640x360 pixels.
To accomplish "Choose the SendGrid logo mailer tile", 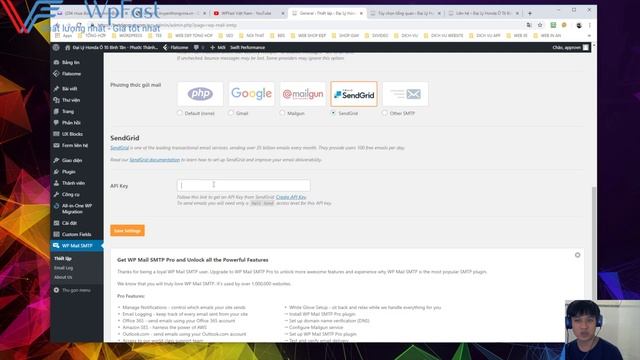I will [x=354, y=94].
